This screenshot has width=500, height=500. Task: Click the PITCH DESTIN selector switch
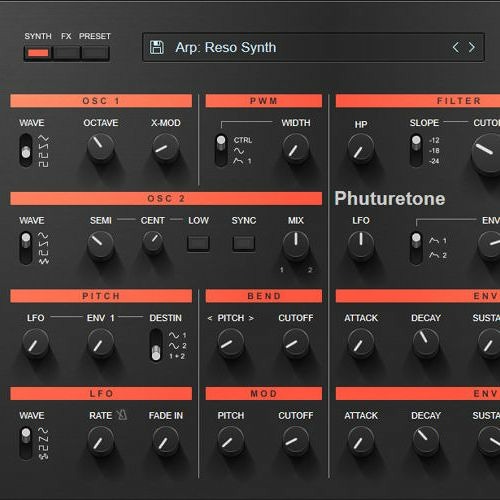(156, 345)
